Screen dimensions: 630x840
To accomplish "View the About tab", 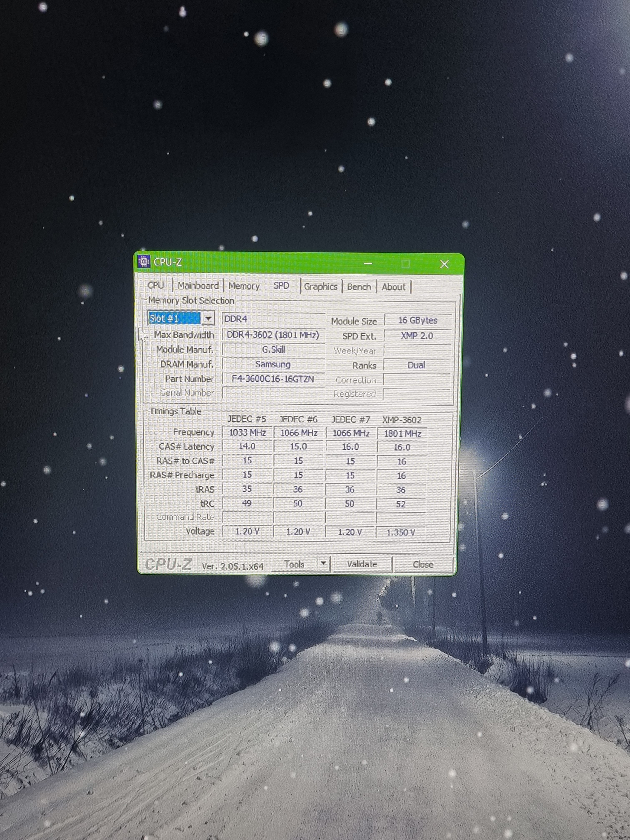I will (x=393, y=287).
